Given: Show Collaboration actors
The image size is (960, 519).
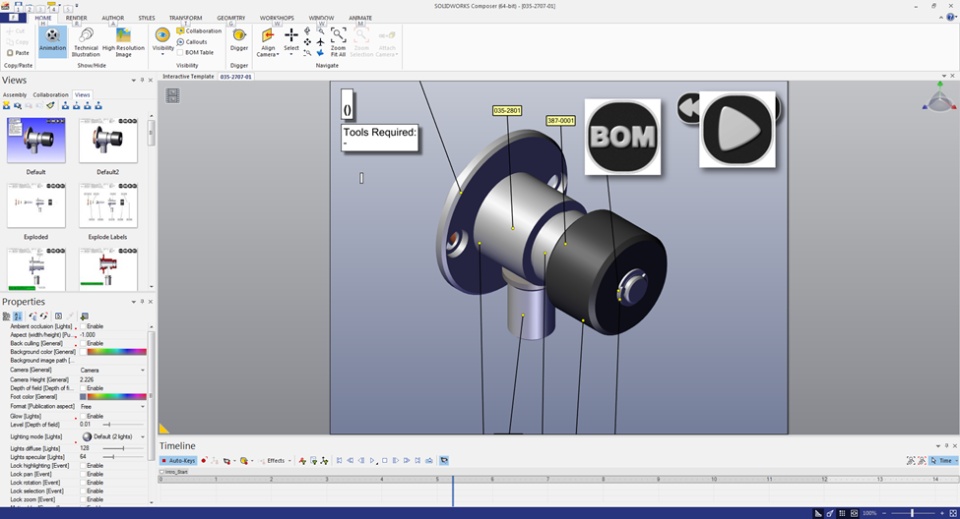Looking at the screenshot, I should (199, 31).
